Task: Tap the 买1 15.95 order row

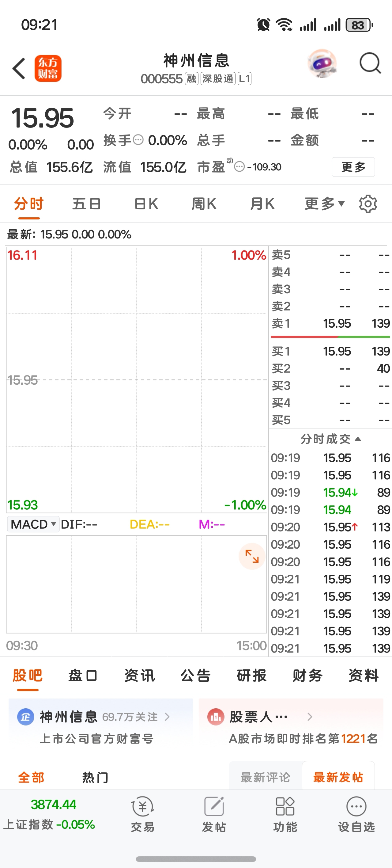Action: pyautogui.click(x=330, y=352)
